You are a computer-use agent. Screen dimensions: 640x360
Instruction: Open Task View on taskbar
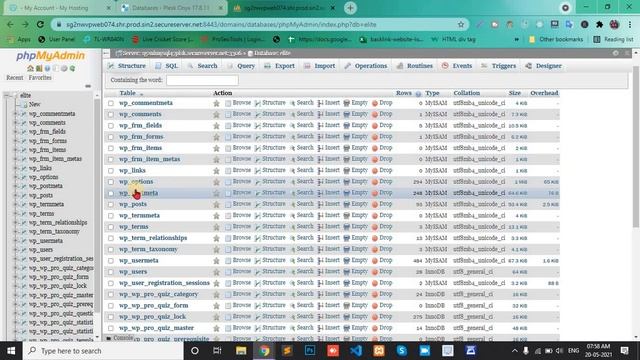pos(217,351)
